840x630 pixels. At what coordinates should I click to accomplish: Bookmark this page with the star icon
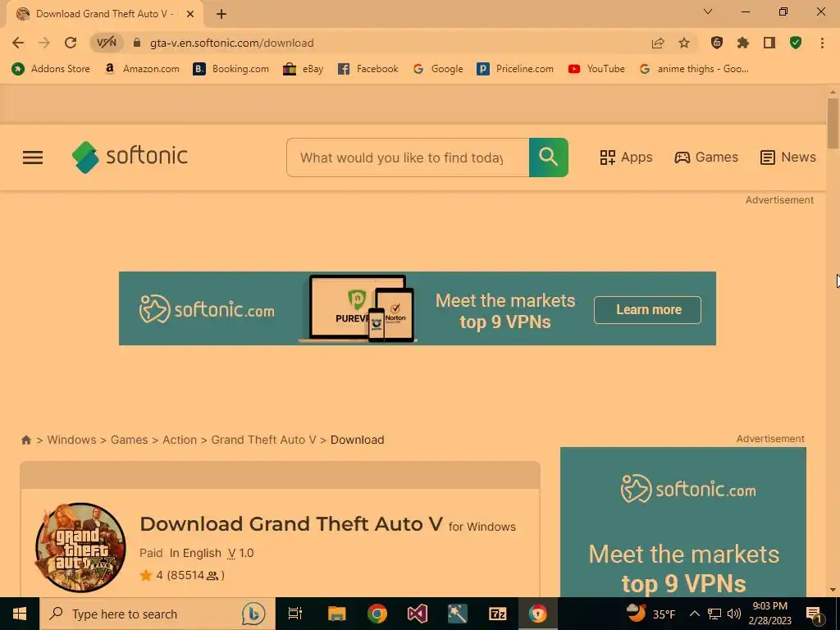(684, 43)
